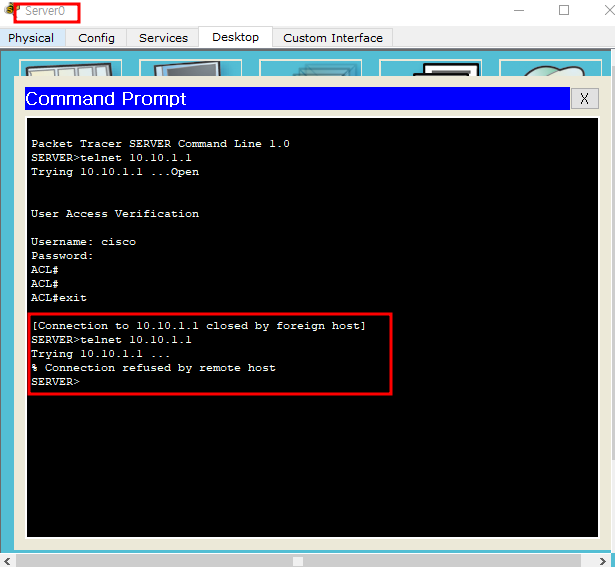Select the Desktop tab
Screen dimensions: 615x567
pyautogui.click(x=235, y=37)
